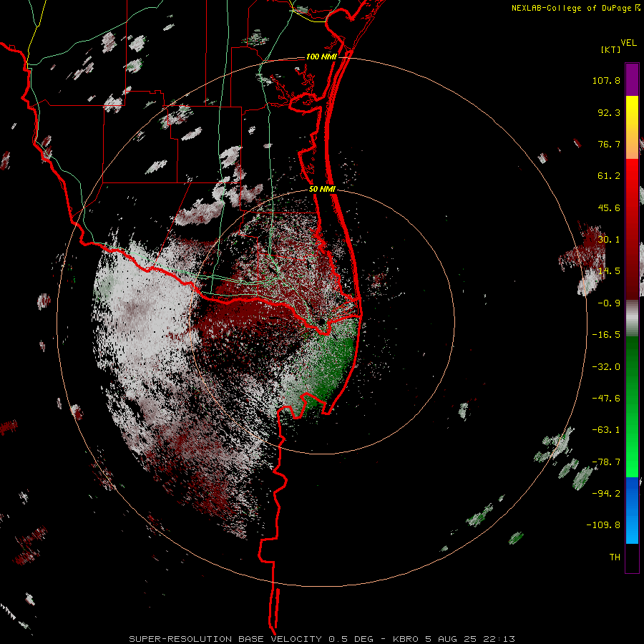
Task: Select the 76.7 velocity scale value
Action: click(609, 144)
